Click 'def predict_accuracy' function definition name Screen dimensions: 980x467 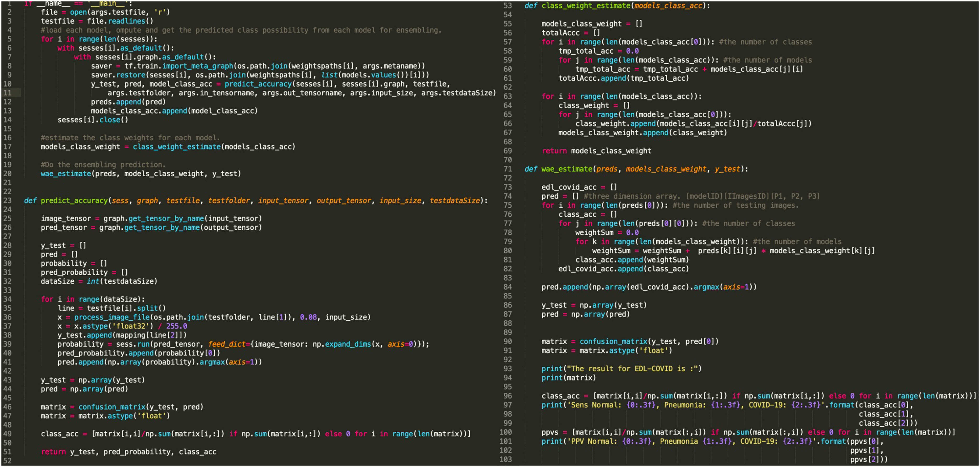pos(74,200)
